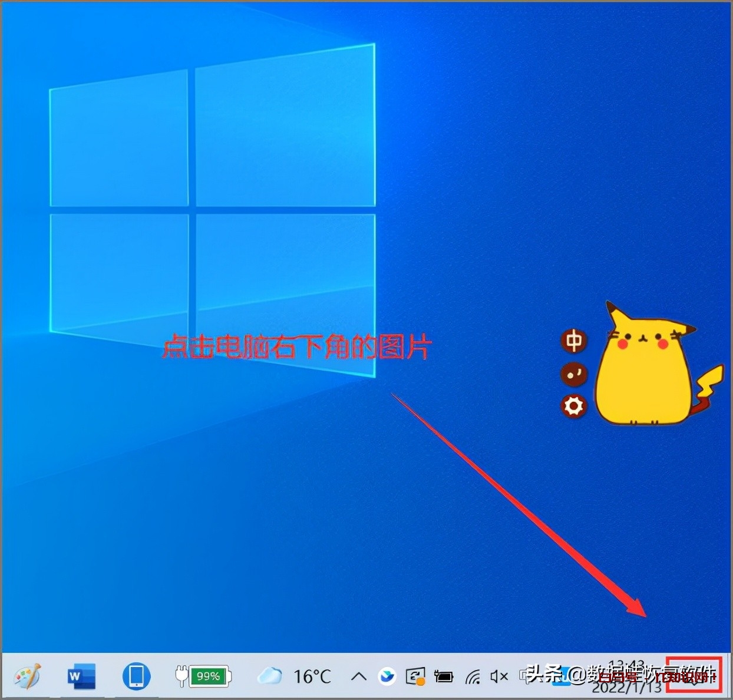The height and width of the screenshot is (700, 733).
Task: Open the phone app taskbar icon
Action: 136,676
